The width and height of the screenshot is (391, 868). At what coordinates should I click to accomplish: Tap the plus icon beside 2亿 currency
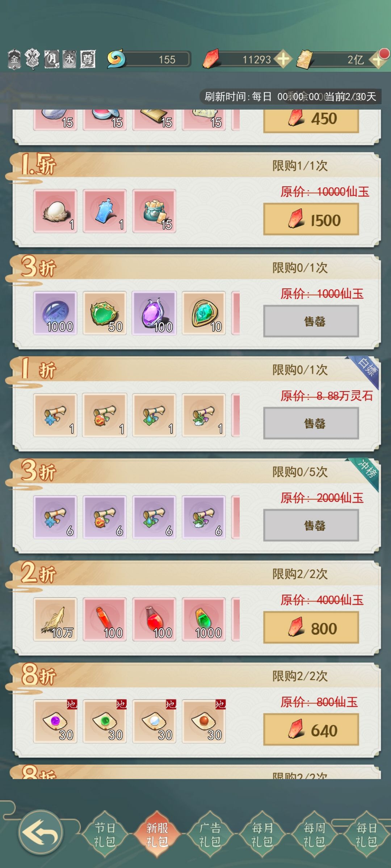(x=378, y=59)
